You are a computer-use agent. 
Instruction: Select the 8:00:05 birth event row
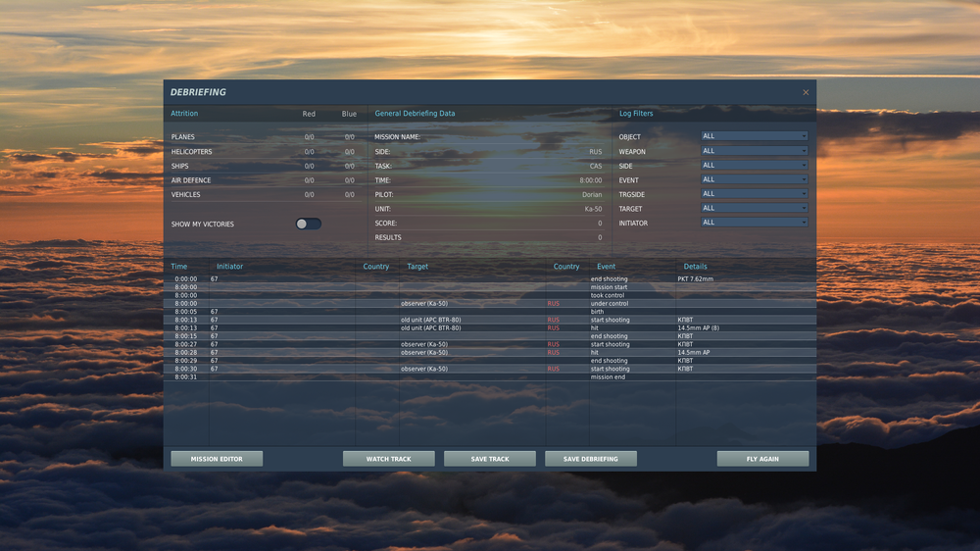490,312
